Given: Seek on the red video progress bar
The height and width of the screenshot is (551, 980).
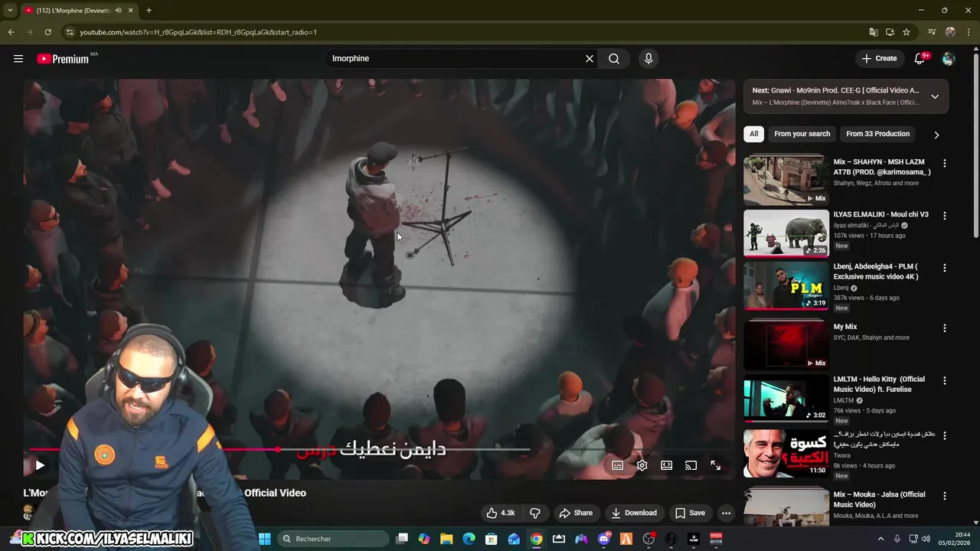Looking at the screenshot, I should pos(379,449).
